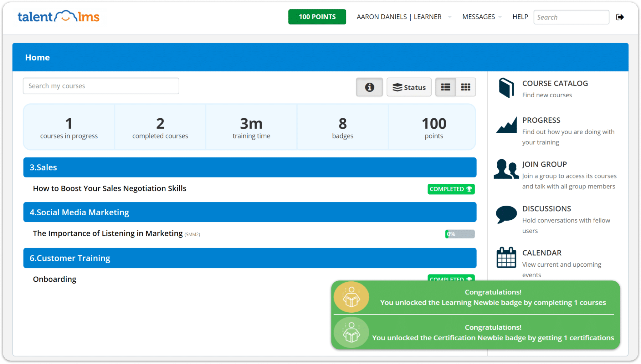
Task: Navigate to Home menu section
Action: pos(38,57)
